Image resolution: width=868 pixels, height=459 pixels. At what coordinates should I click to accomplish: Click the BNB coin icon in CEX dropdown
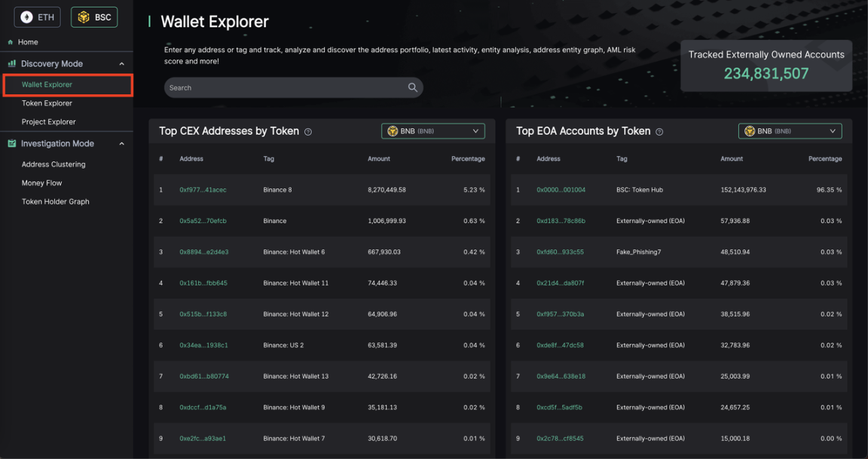[x=392, y=131]
